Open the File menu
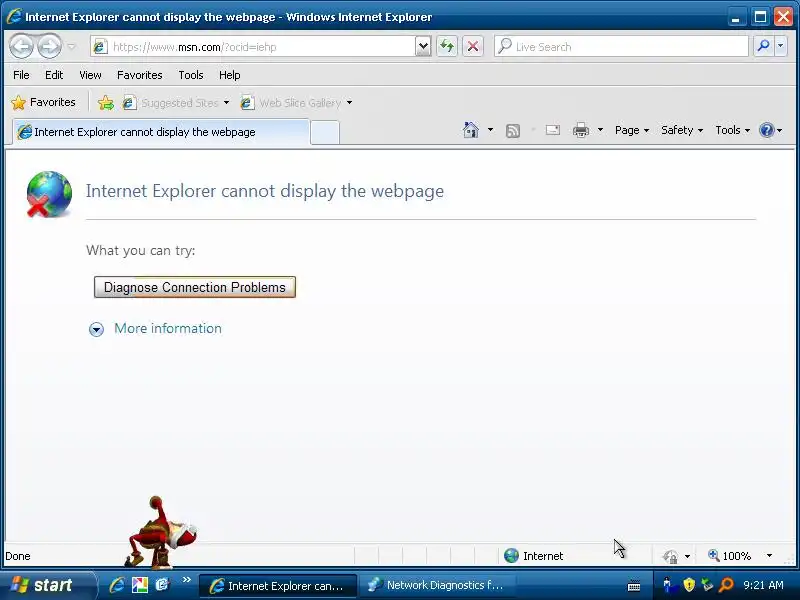The height and width of the screenshot is (600, 800). pyautogui.click(x=21, y=75)
